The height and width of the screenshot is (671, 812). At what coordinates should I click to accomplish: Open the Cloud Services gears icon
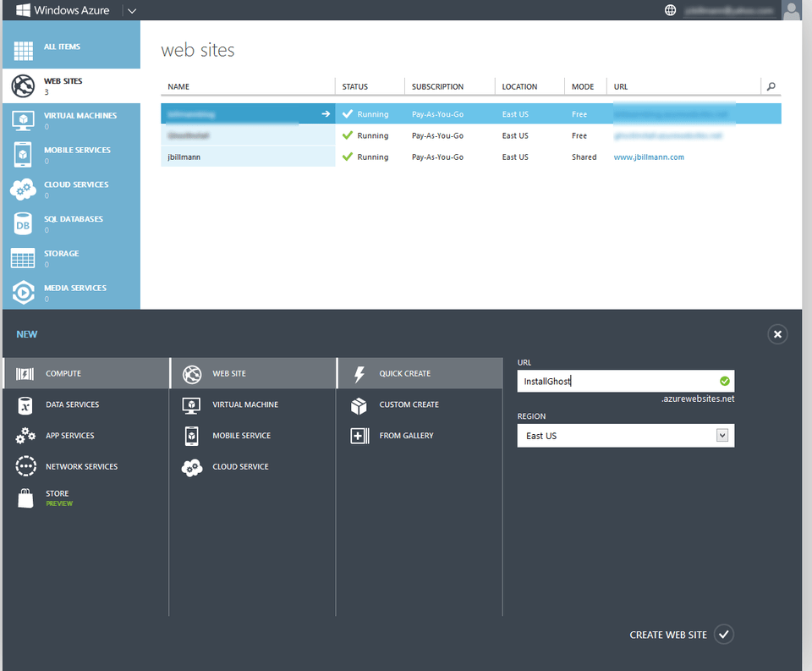pos(23,190)
